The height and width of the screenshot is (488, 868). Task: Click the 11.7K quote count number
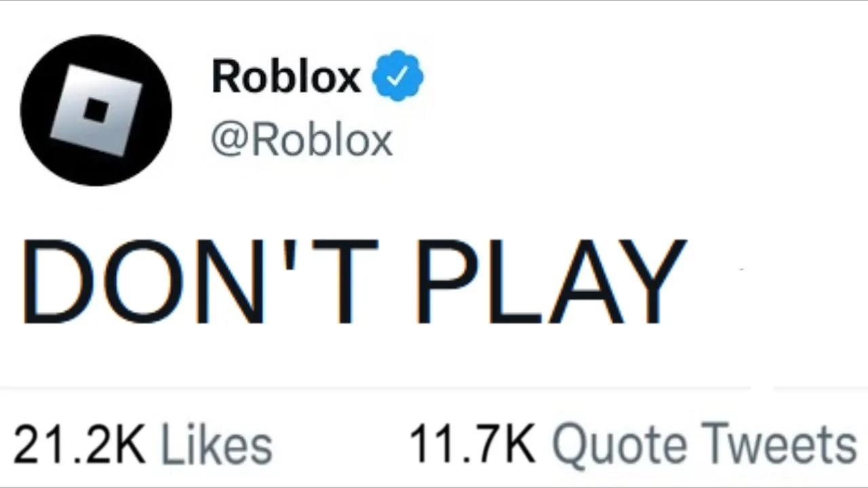tap(472, 445)
